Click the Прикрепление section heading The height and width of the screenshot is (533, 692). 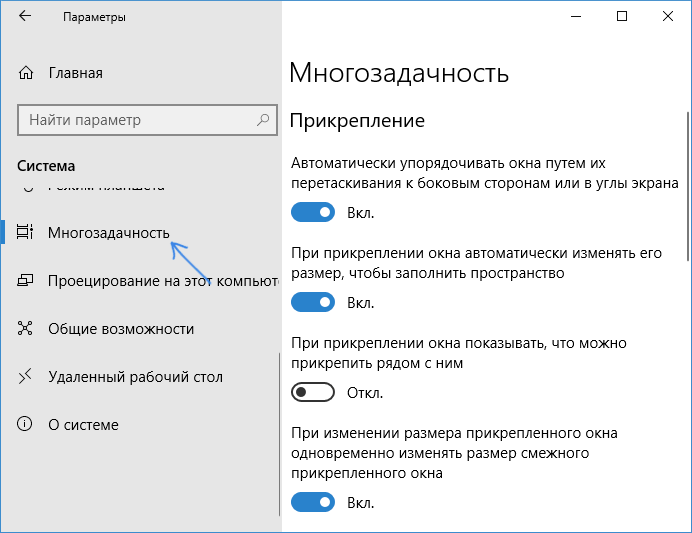(x=357, y=121)
